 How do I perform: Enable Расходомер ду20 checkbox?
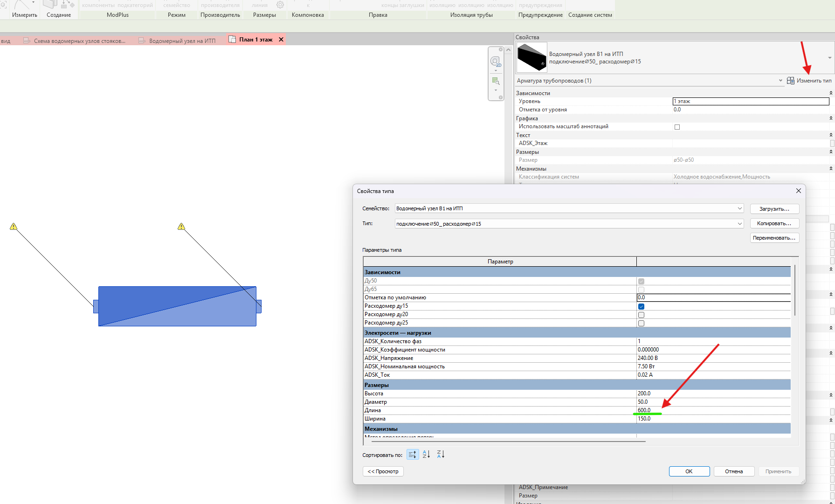pos(641,315)
